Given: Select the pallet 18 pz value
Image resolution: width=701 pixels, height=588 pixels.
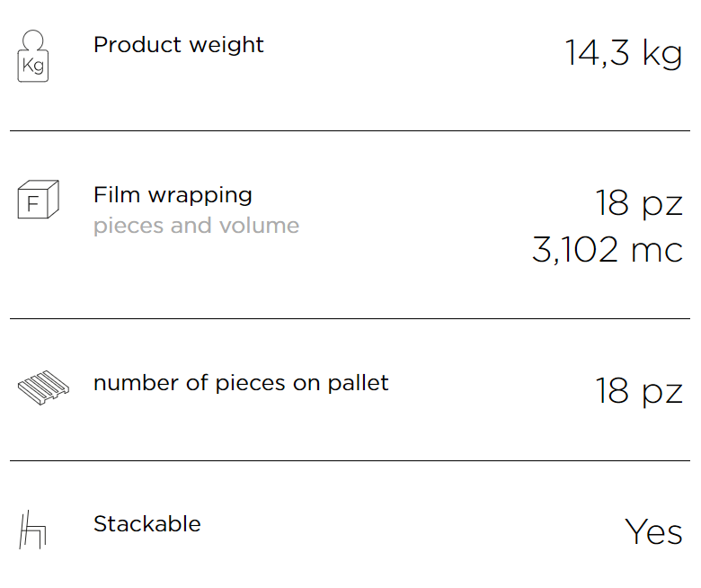Looking at the screenshot, I should coord(639,392).
